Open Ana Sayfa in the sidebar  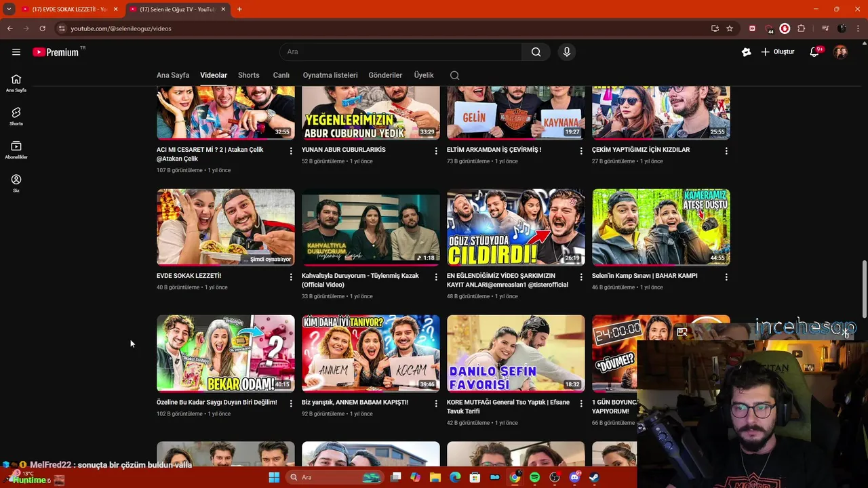point(16,83)
